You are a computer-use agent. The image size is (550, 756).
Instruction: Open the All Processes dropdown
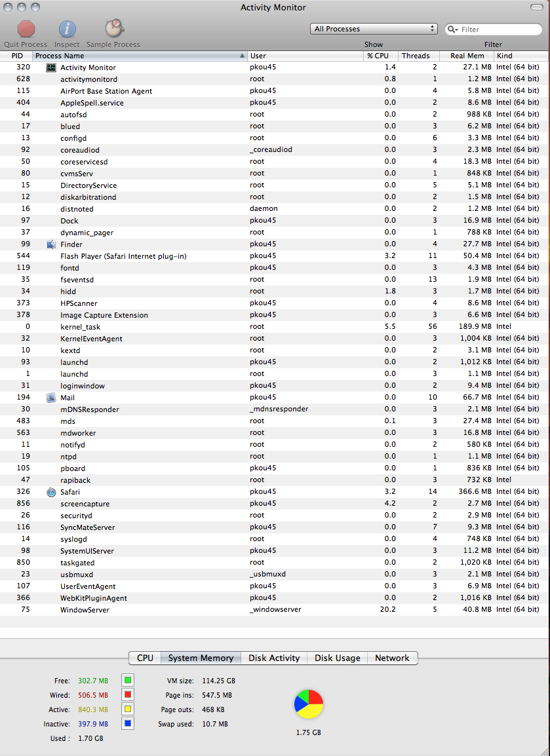tap(374, 29)
